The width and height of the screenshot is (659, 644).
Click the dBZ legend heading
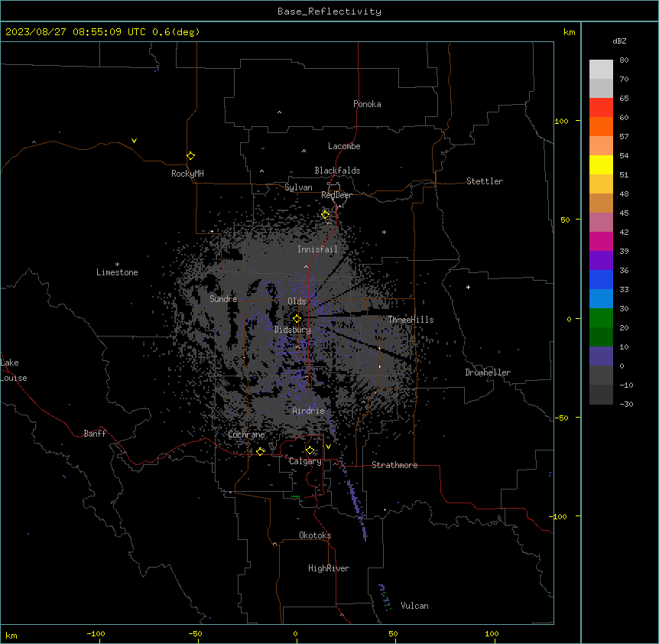click(x=619, y=41)
